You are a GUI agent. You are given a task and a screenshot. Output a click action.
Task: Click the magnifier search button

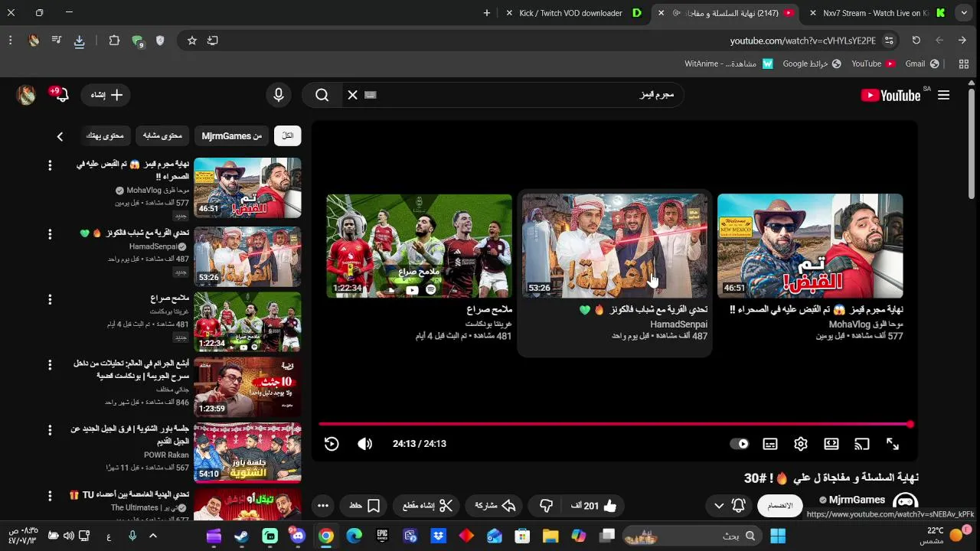point(322,95)
